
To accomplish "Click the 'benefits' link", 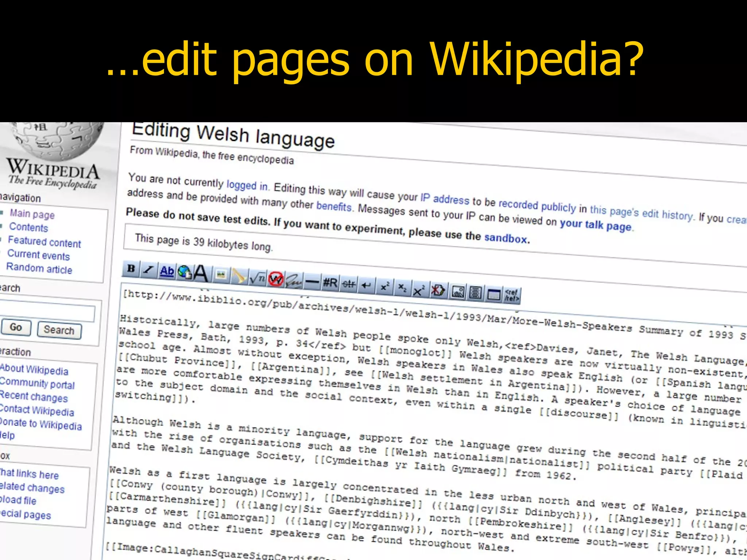I will coord(334,206).
